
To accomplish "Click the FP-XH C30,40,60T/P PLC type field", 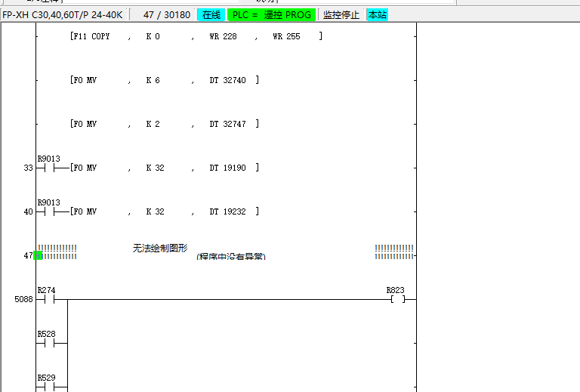I will point(63,14).
